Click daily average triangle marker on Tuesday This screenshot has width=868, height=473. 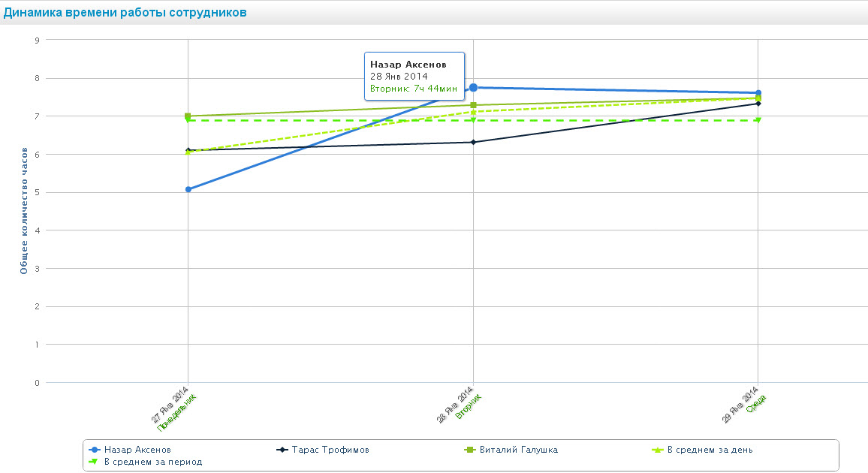tap(473, 112)
